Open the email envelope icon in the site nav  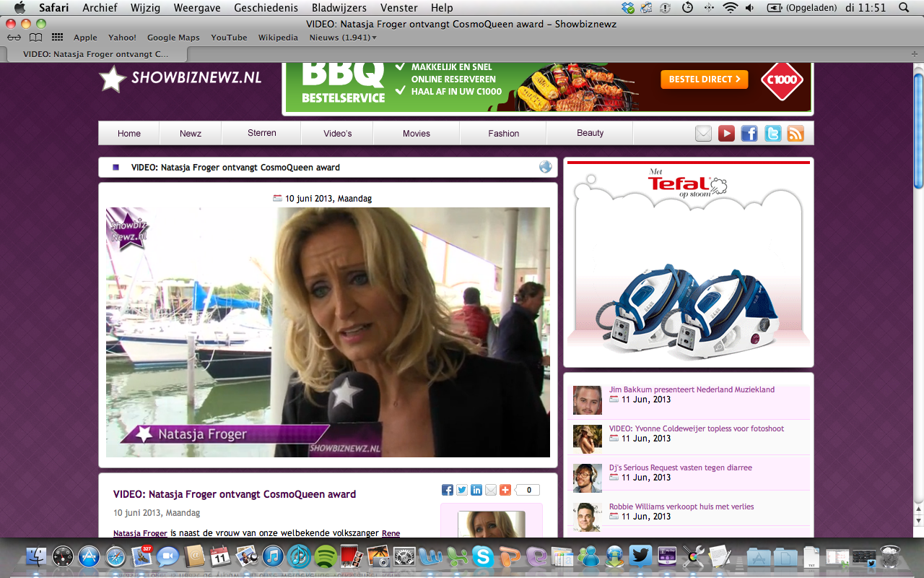pyautogui.click(x=703, y=134)
